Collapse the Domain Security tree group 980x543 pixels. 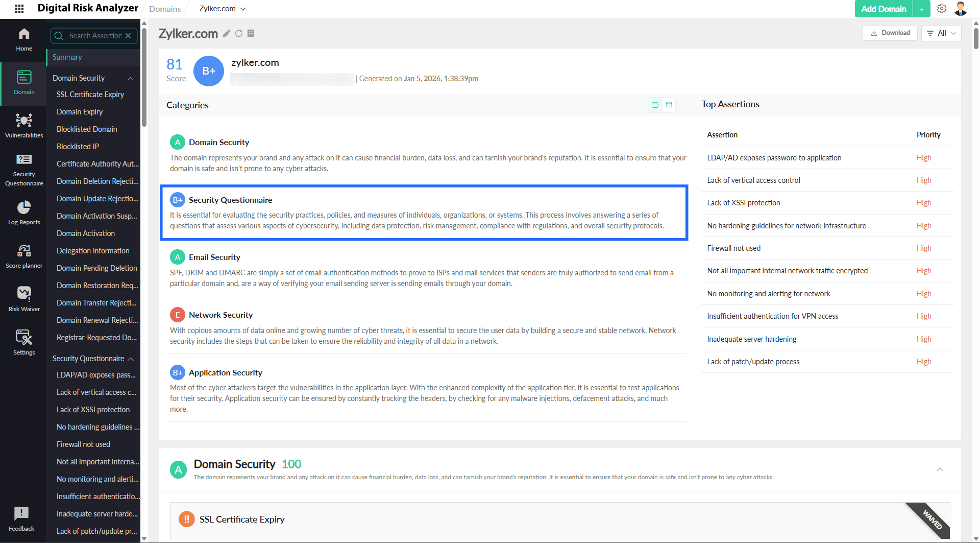tap(131, 78)
